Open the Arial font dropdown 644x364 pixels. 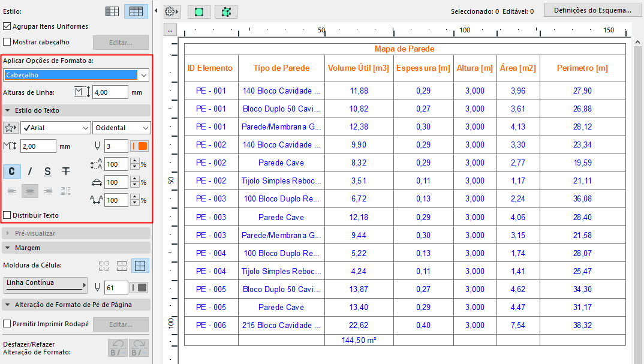click(55, 128)
